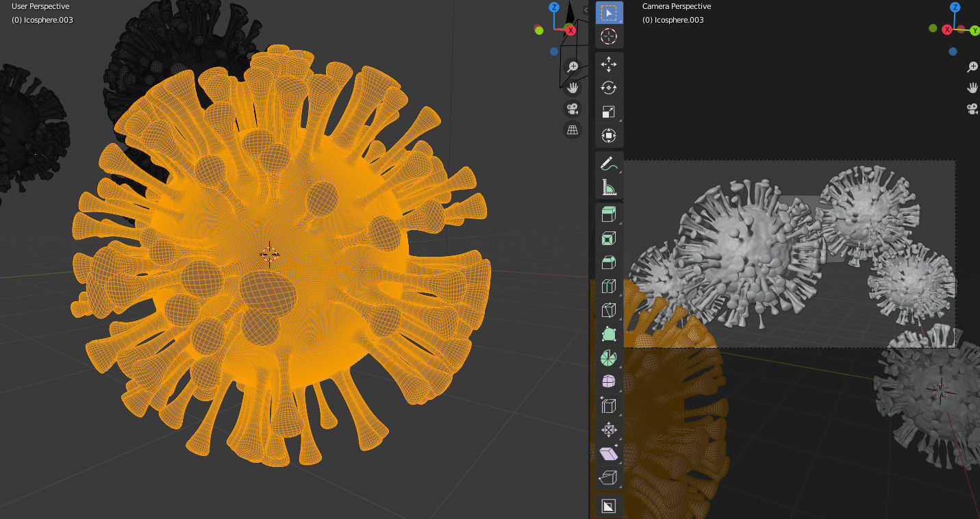The image size is (980, 519).
Task: Click the 'User Perspective' viewport label
Action: pos(40,6)
